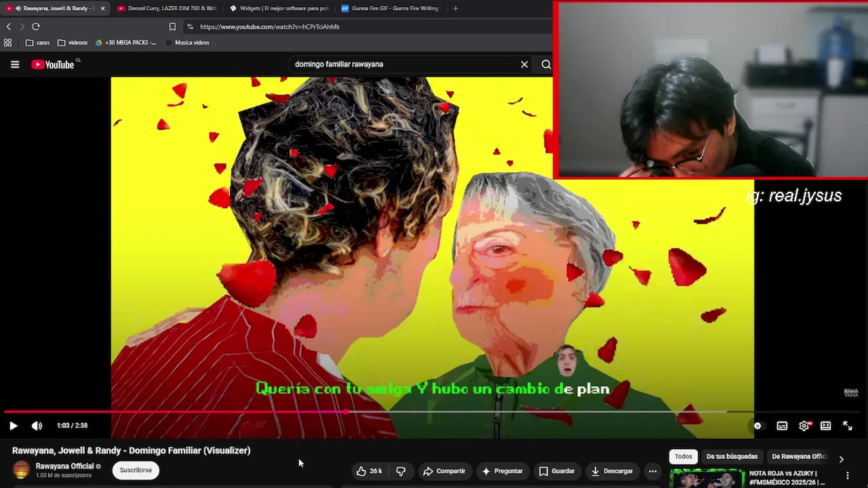Open the +30 MEGA PACKS bookmark

coord(125,42)
